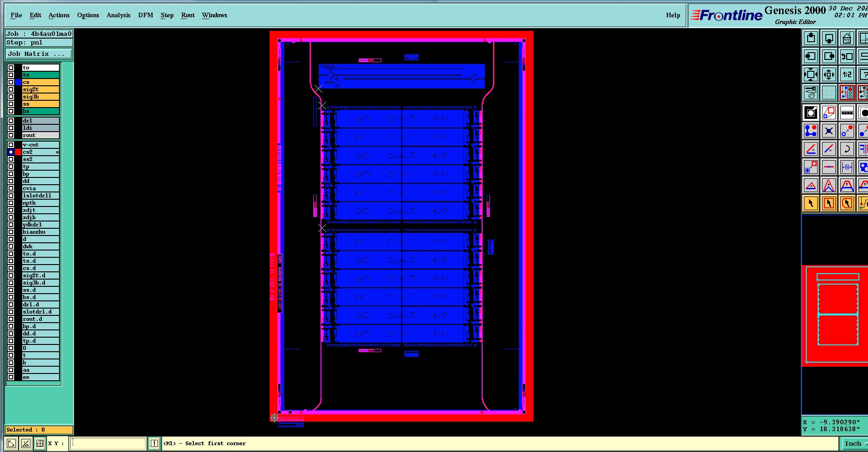868x452 pixels.
Task: Click the traffic light layer control icon
Action: pyautogui.click(x=847, y=93)
